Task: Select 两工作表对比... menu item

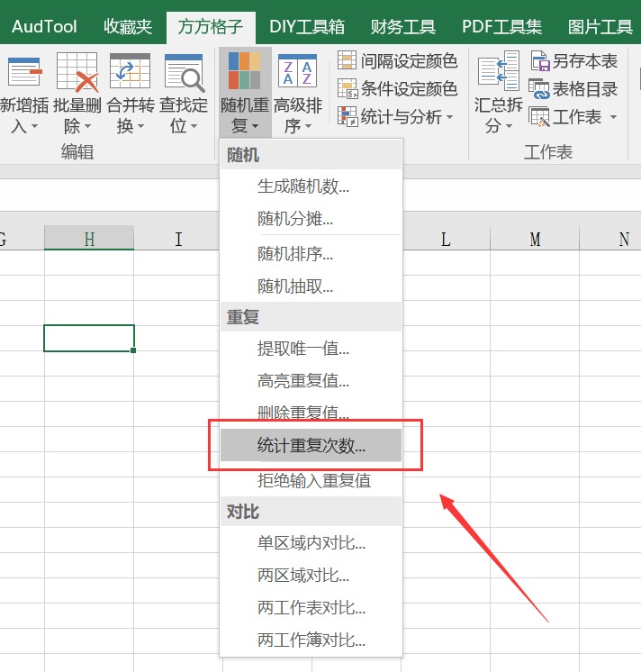Action: [311, 608]
